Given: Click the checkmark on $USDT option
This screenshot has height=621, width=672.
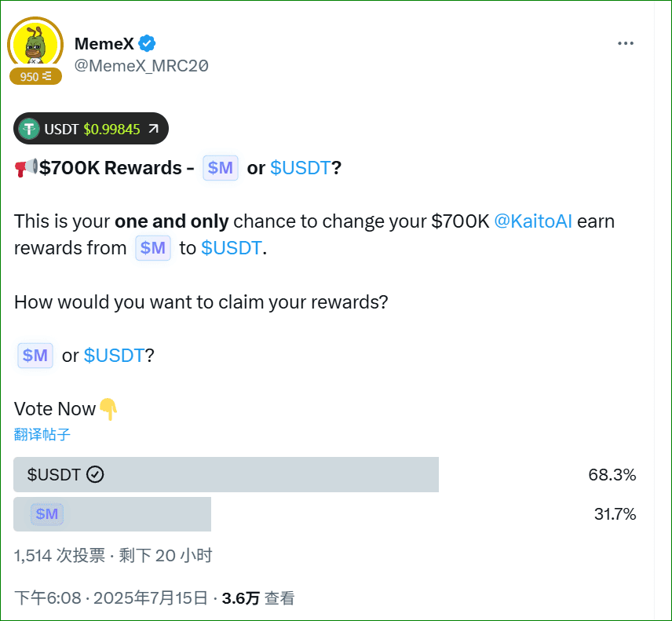Looking at the screenshot, I should click(95, 474).
